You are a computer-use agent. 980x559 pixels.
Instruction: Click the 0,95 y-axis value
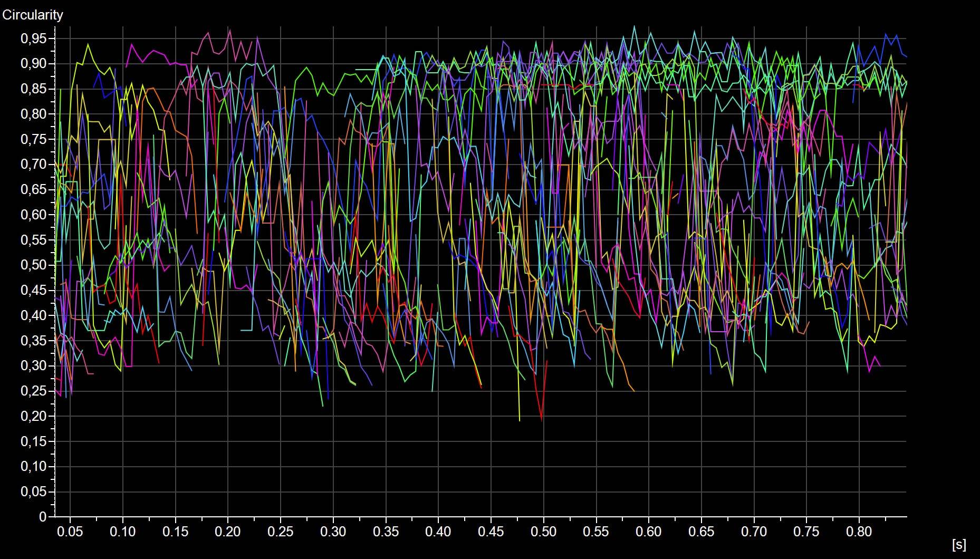(x=34, y=38)
